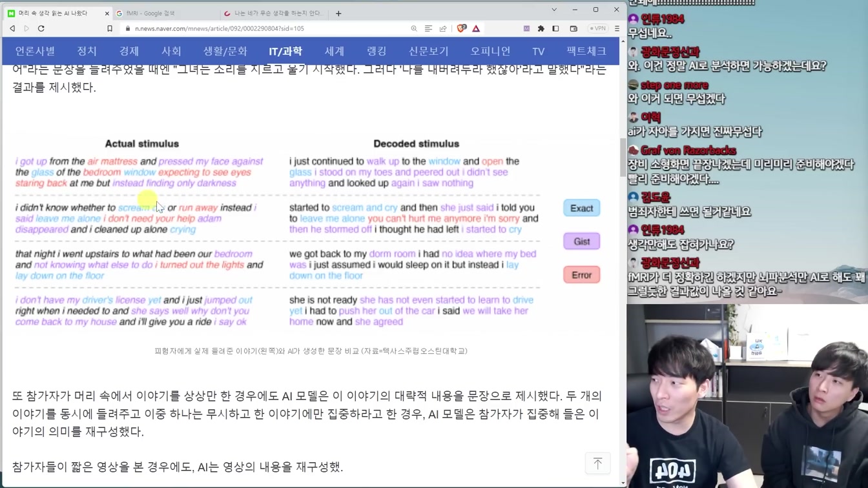Click the 'Decoded stimulus' heading in figure
The width and height of the screenshot is (868, 488).
[417, 144]
